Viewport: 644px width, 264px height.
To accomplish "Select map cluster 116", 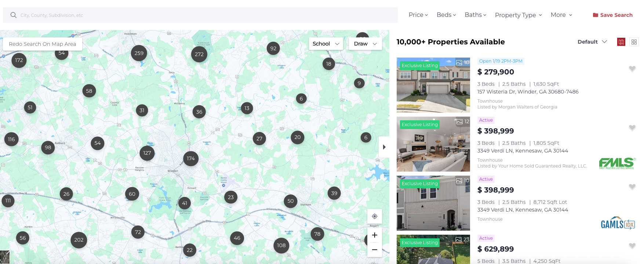I will click(11, 139).
